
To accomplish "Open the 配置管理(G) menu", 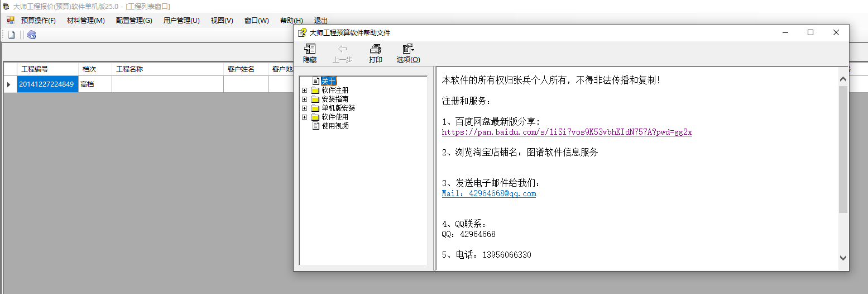I will [x=134, y=21].
